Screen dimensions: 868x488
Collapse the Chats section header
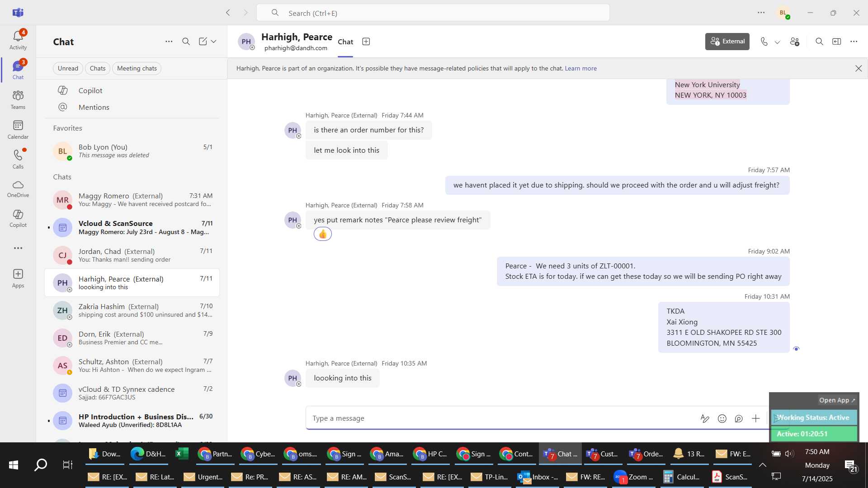click(x=62, y=177)
